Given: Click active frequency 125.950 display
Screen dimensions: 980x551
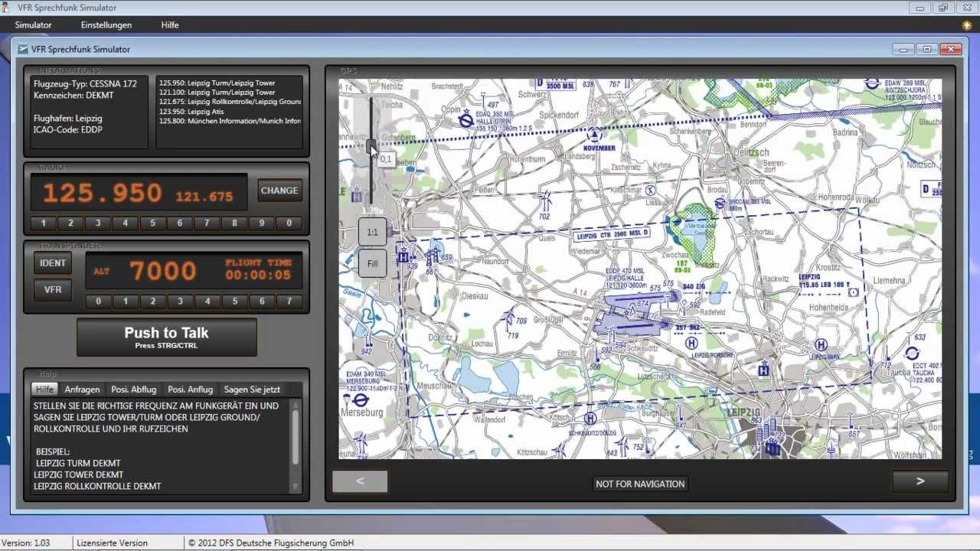Looking at the screenshot, I should click(102, 194).
